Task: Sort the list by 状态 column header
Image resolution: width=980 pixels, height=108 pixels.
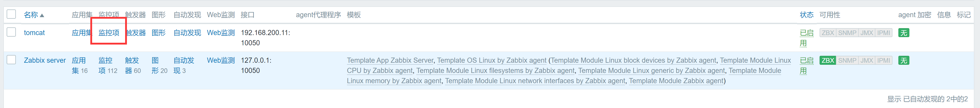Action: tap(806, 15)
